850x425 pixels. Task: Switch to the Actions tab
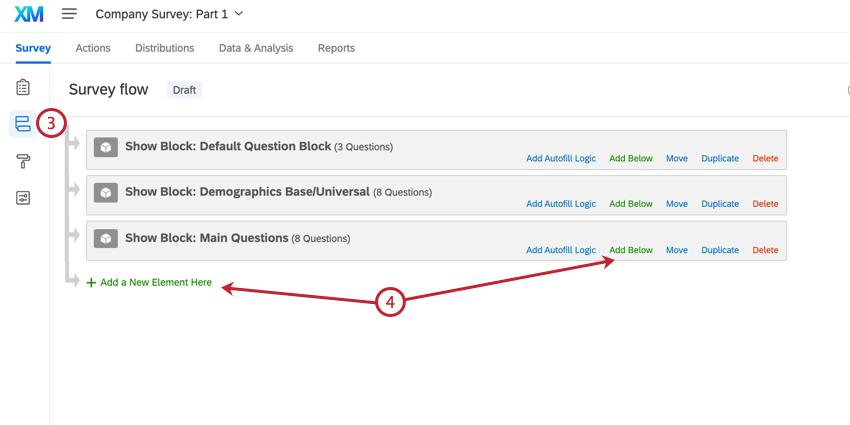(x=93, y=48)
